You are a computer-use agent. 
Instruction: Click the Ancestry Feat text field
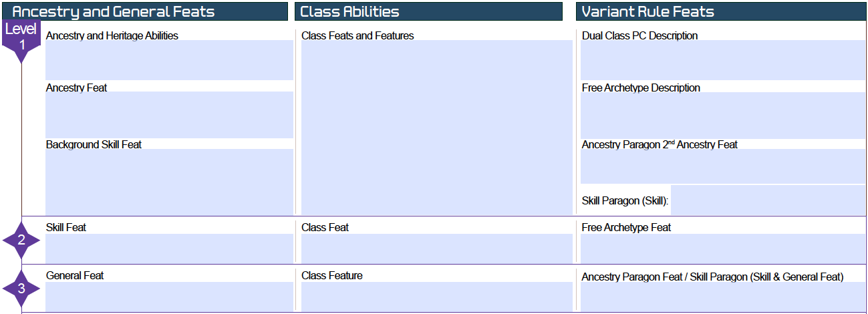169,115
